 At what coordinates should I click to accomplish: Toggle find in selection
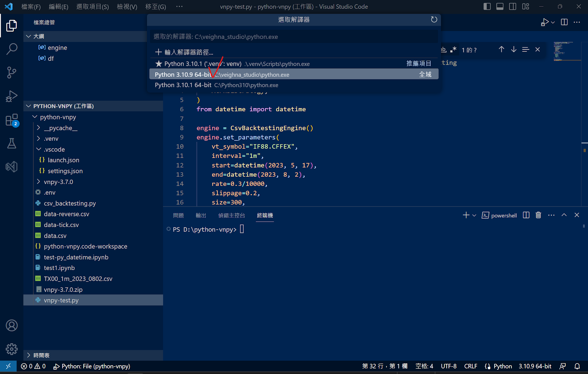526,49
